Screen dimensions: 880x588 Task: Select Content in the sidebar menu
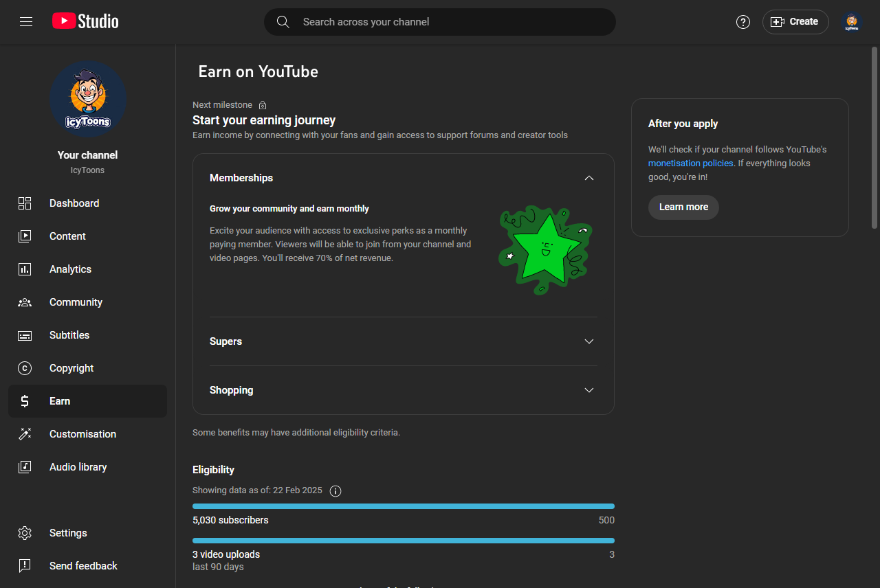pyautogui.click(x=87, y=236)
